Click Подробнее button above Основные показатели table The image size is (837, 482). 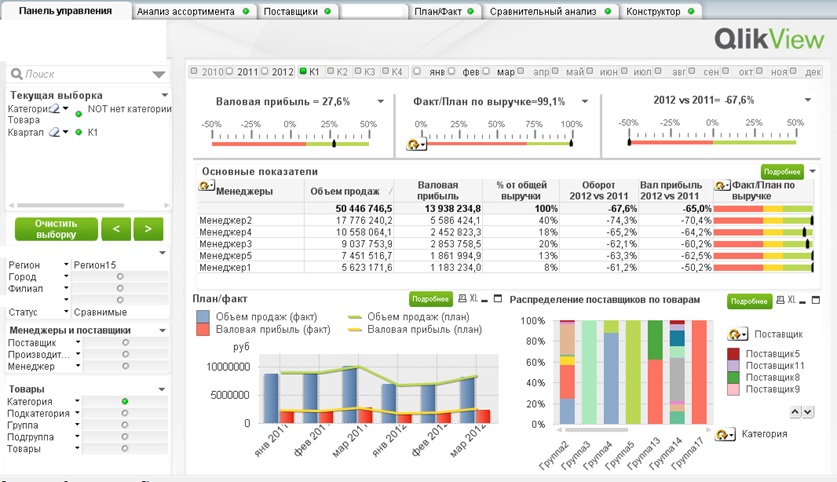click(x=782, y=172)
